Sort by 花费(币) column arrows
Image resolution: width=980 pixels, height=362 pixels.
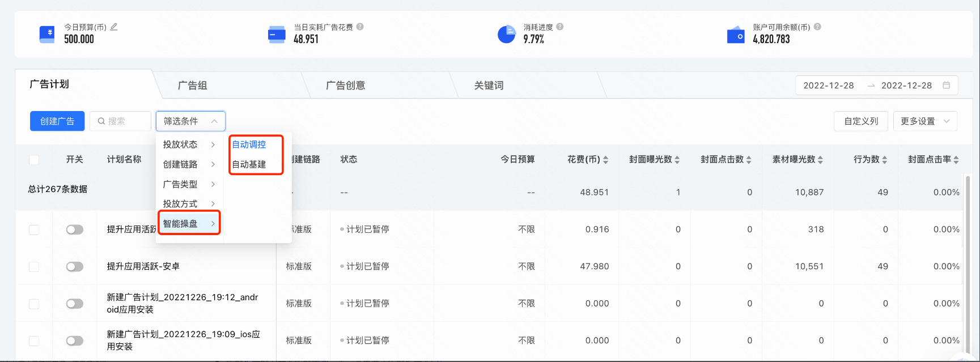[x=605, y=160]
